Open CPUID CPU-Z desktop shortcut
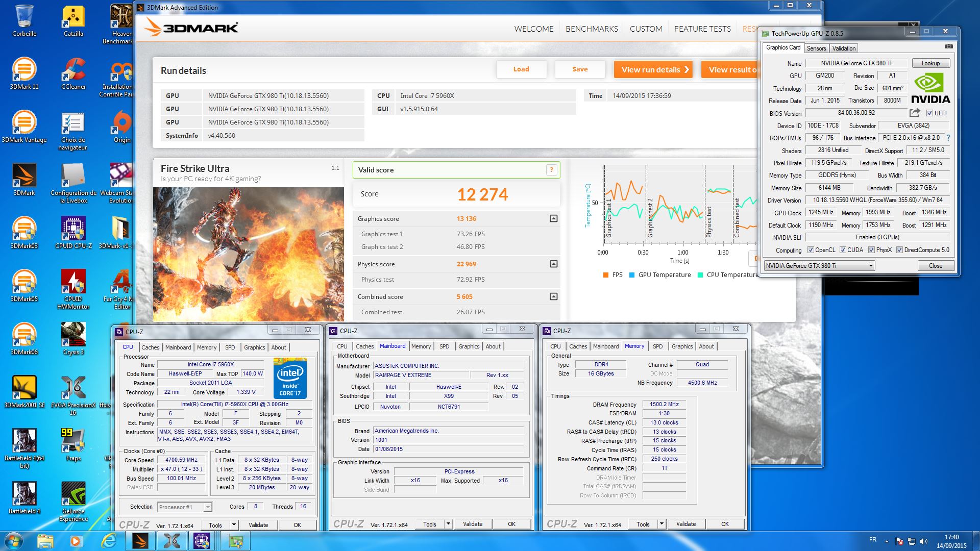The height and width of the screenshot is (551, 980). click(x=73, y=233)
